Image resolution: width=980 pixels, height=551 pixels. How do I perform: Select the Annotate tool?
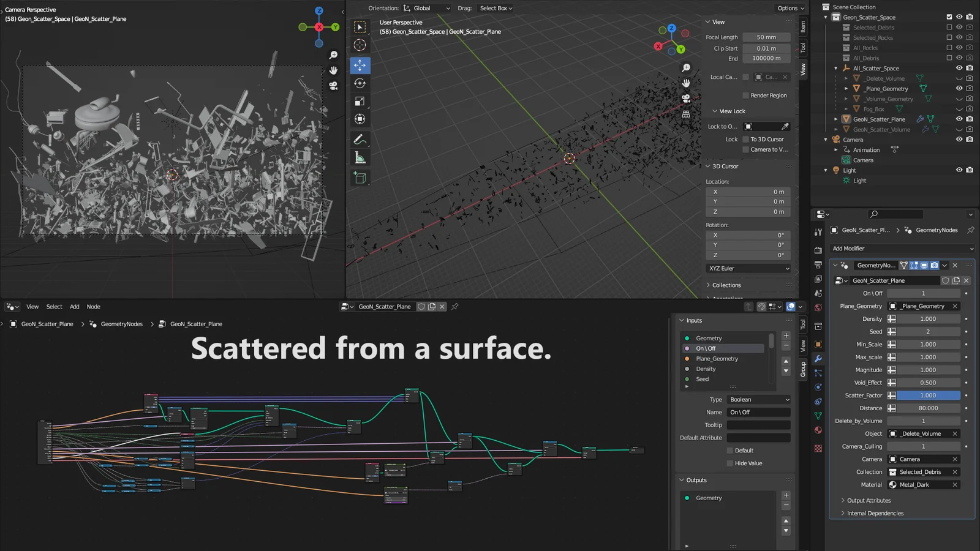[x=360, y=139]
